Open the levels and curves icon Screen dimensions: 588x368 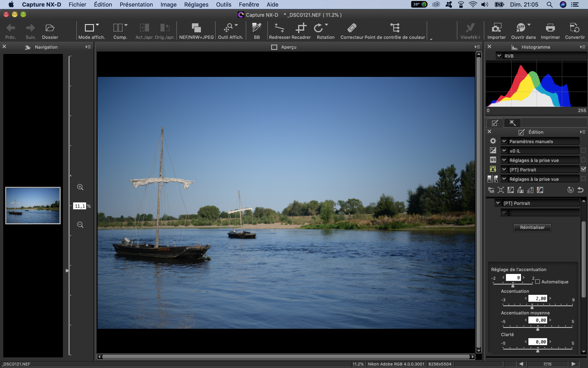(x=510, y=190)
